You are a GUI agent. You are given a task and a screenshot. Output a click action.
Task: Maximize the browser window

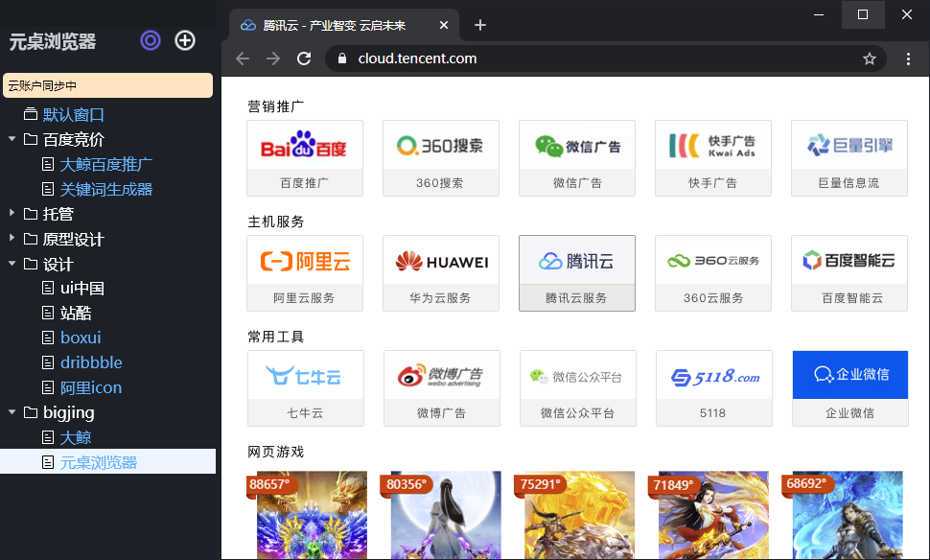(x=863, y=14)
